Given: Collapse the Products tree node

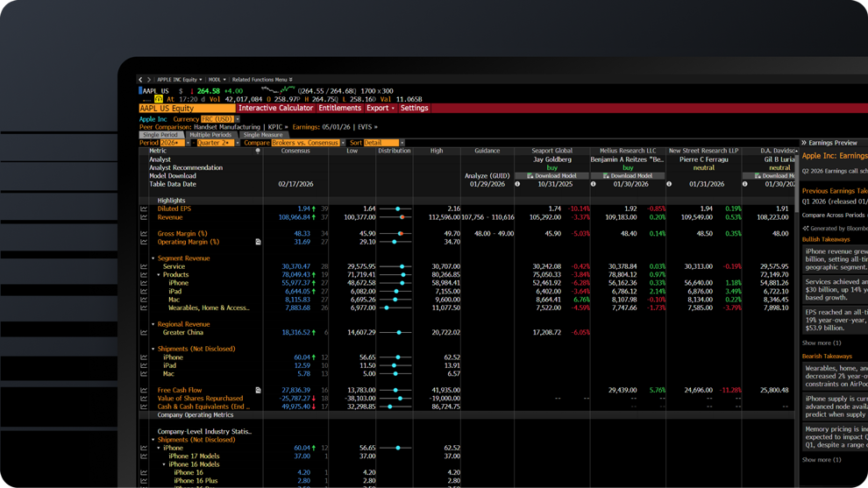Looking at the screenshot, I should pos(159,275).
